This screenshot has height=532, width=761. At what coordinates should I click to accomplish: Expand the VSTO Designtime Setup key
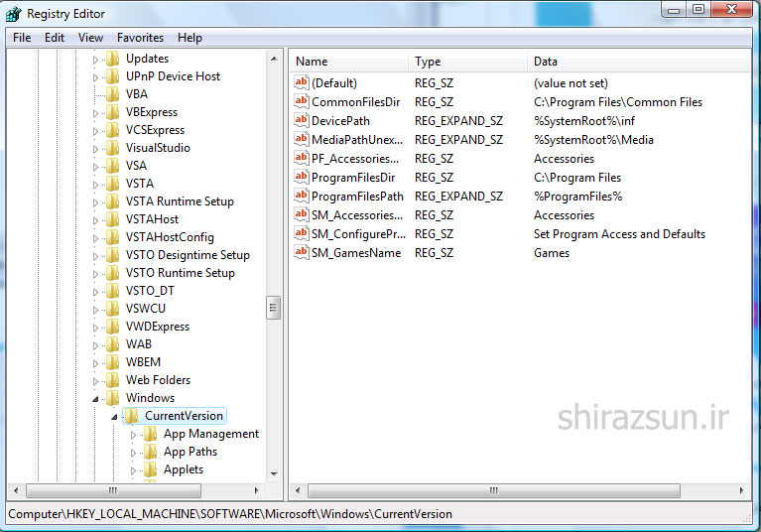(x=95, y=256)
